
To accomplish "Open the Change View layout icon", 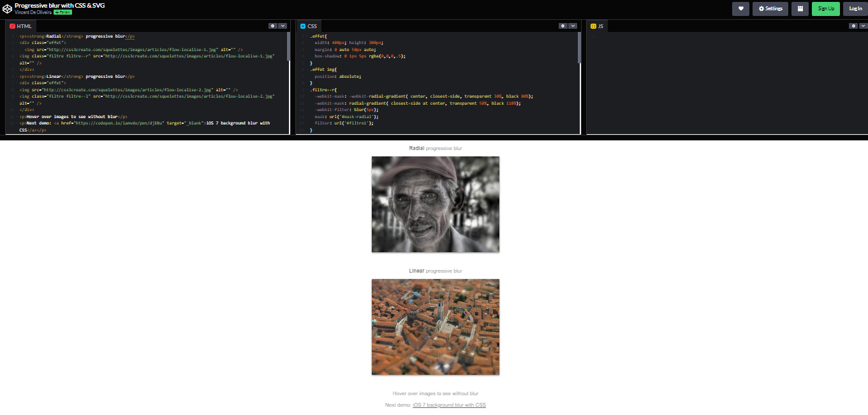I will click(x=800, y=8).
